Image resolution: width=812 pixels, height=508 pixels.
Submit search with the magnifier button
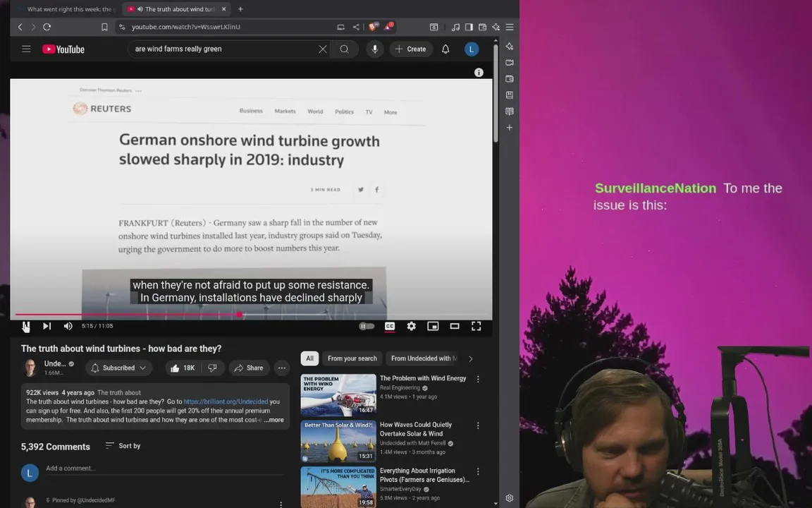pos(345,49)
